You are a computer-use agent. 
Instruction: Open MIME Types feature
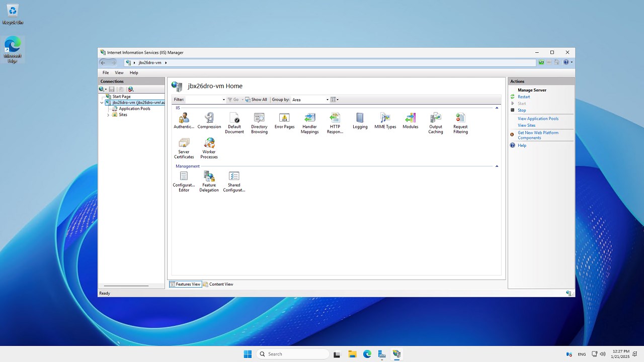coord(385,118)
